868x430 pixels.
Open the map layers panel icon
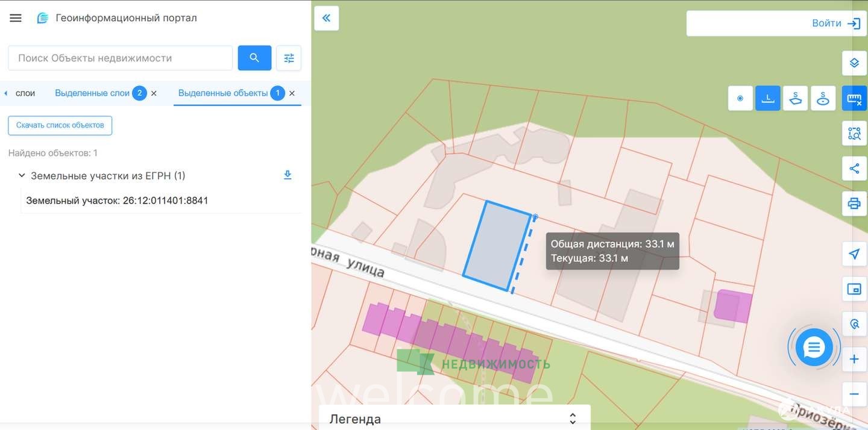pyautogui.click(x=854, y=63)
